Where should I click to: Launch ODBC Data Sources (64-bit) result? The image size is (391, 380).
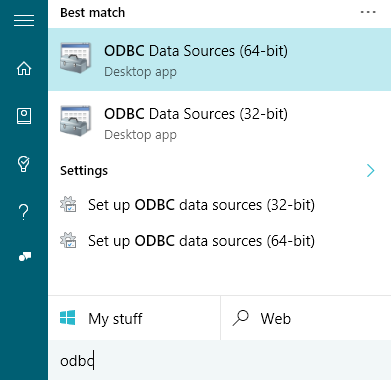coord(220,59)
